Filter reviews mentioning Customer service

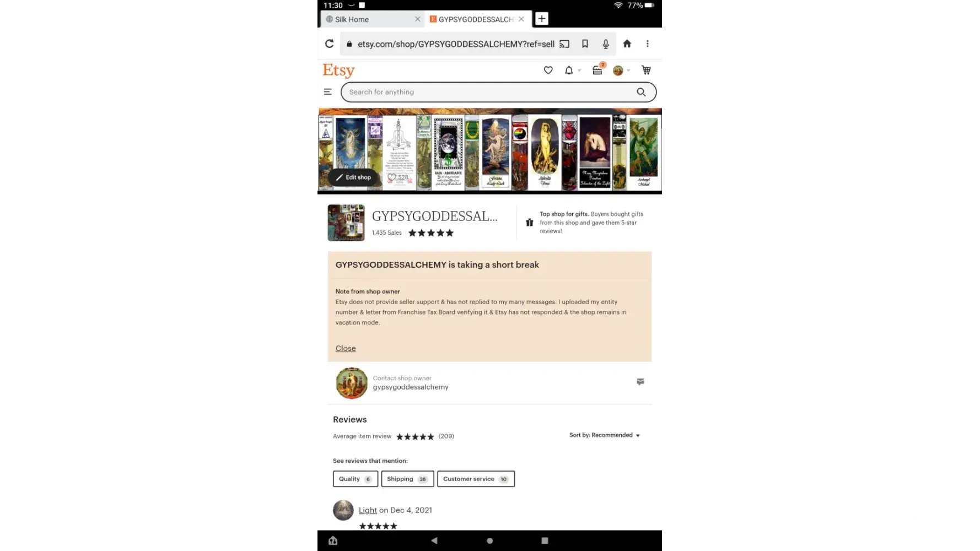tap(476, 479)
